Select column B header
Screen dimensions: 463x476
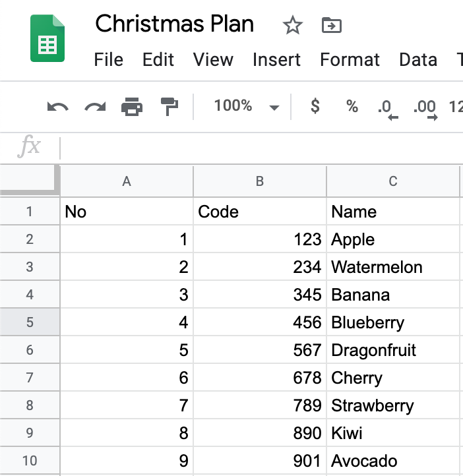[260, 181]
